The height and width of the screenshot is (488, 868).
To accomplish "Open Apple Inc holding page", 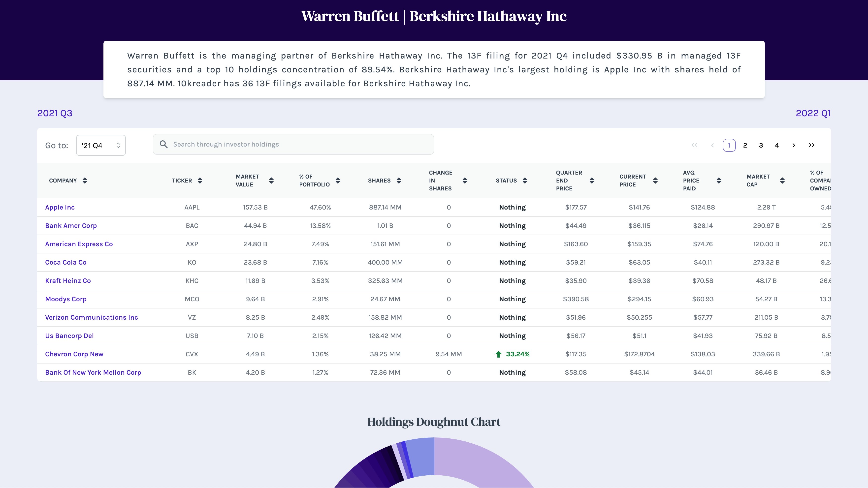I will pos(60,208).
